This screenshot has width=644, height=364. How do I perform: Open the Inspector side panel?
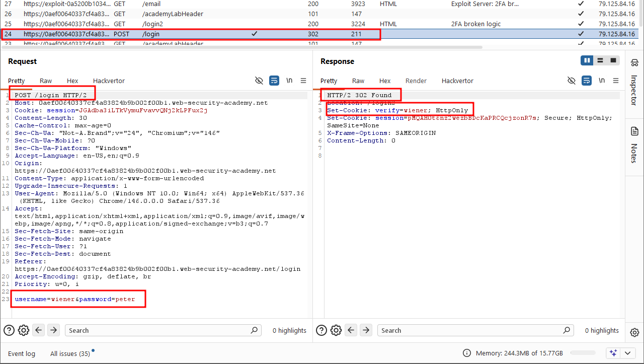(634, 82)
